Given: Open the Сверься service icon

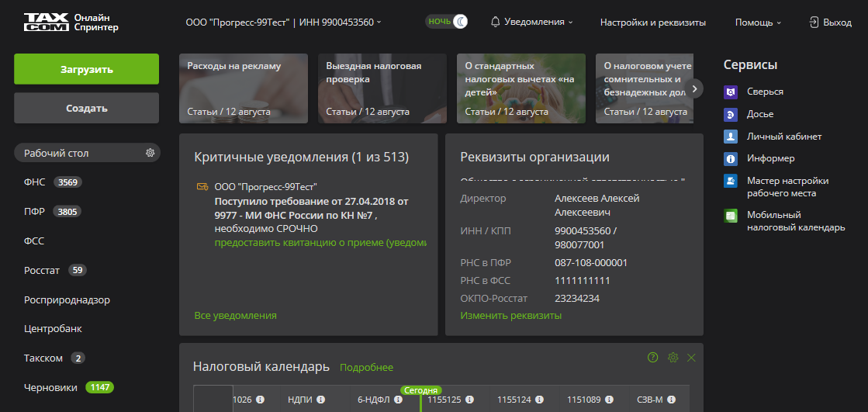Looking at the screenshot, I should pos(730,92).
